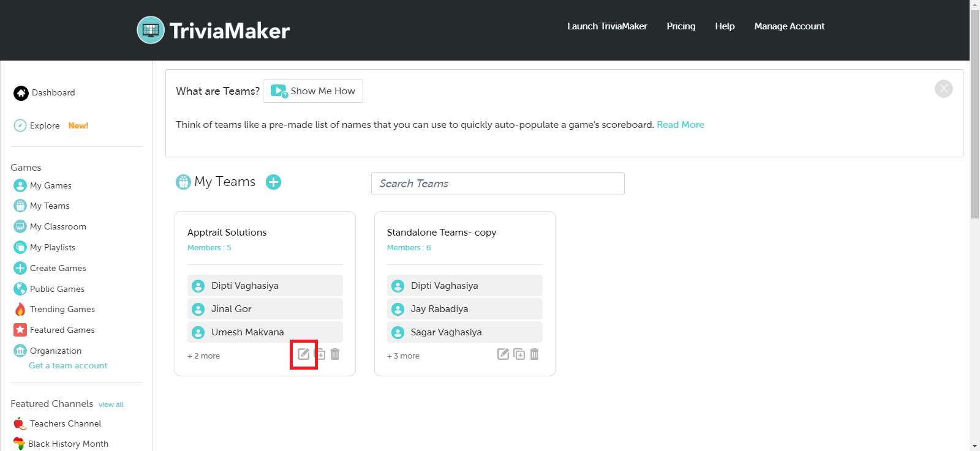The height and width of the screenshot is (451, 980).
Task: Open My Games in sidebar
Action: point(50,185)
